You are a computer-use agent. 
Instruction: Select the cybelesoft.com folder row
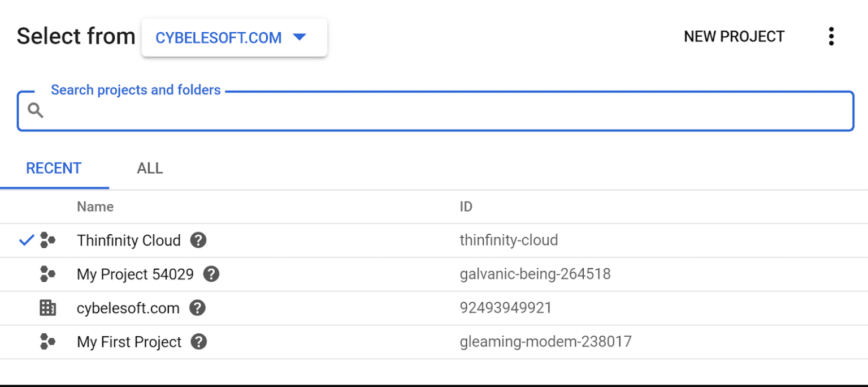[x=339, y=308]
